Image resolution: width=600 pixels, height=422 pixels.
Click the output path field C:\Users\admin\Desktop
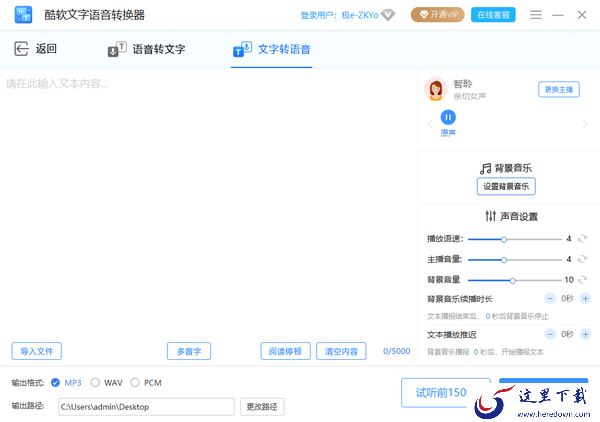tap(146, 407)
